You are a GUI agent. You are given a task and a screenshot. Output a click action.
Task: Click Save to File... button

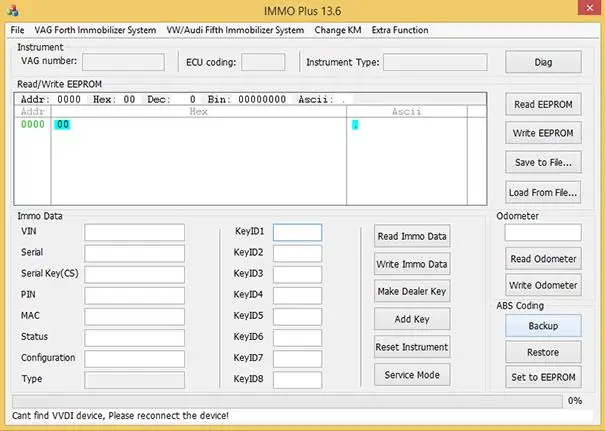tap(543, 162)
